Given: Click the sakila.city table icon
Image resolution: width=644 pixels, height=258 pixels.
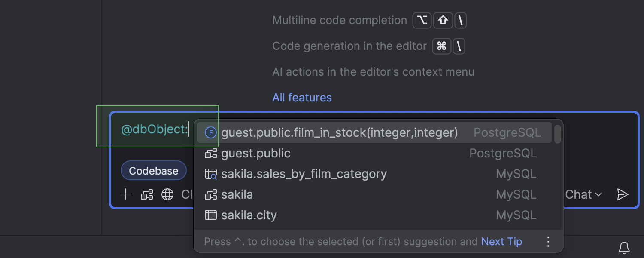Looking at the screenshot, I should click(210, 215).
